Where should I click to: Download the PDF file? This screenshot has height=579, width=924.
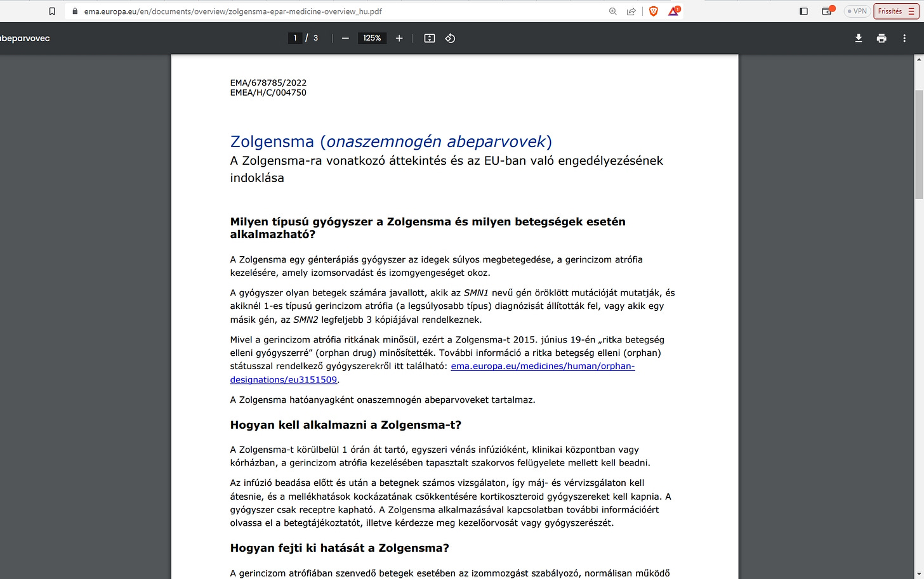click(x=858, y=38)
